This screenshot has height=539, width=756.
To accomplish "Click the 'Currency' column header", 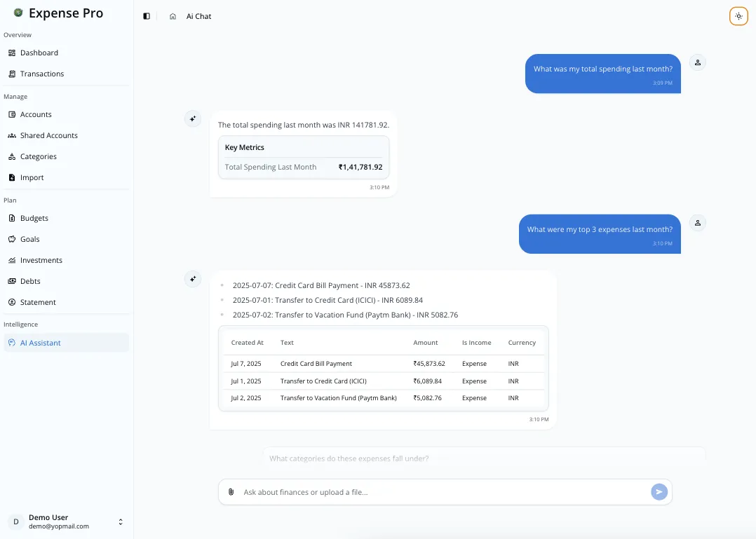I will click(x=522, y=343).
